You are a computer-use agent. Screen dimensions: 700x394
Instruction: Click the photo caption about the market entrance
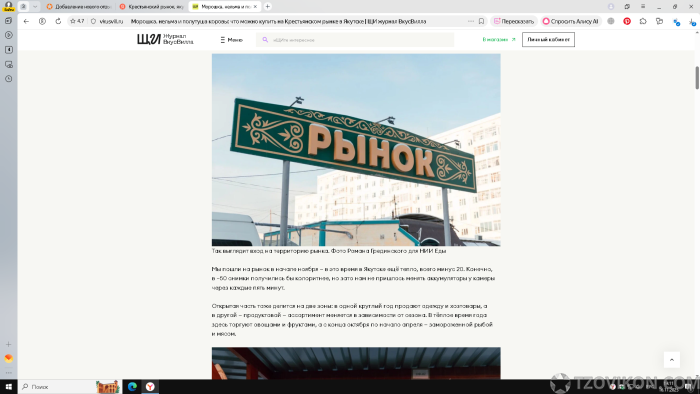329,251
